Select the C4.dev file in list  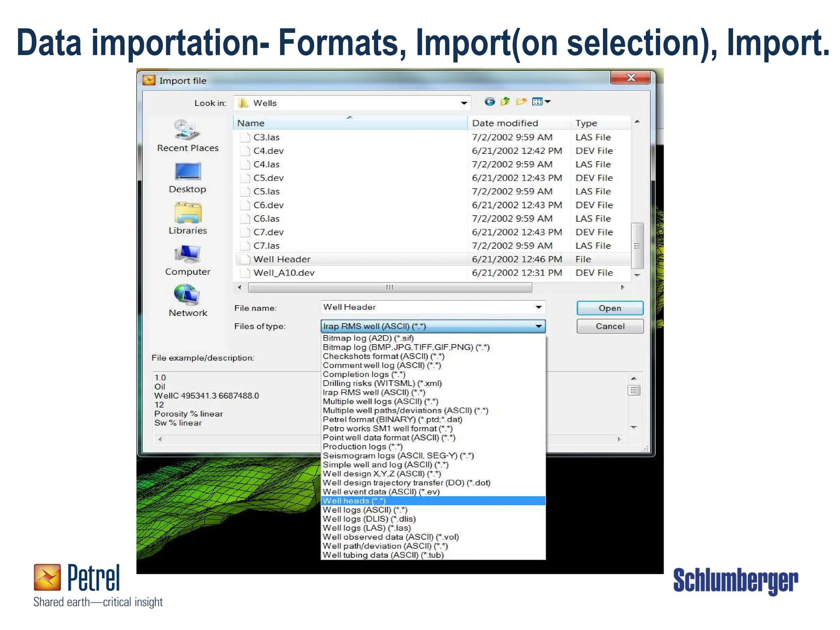click(x=268, y=151)
